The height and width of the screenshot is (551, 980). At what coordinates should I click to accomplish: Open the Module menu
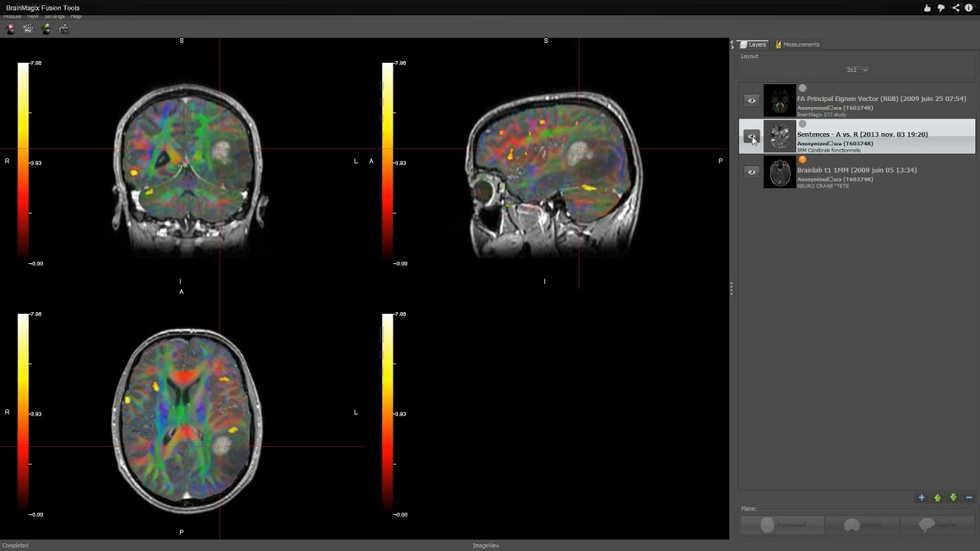click(11, 16)
